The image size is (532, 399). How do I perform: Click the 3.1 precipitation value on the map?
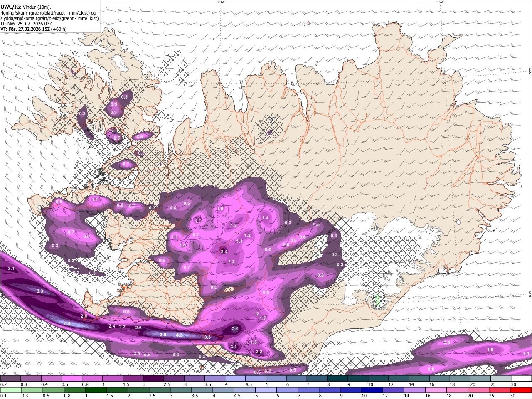(x=234, y=347)
